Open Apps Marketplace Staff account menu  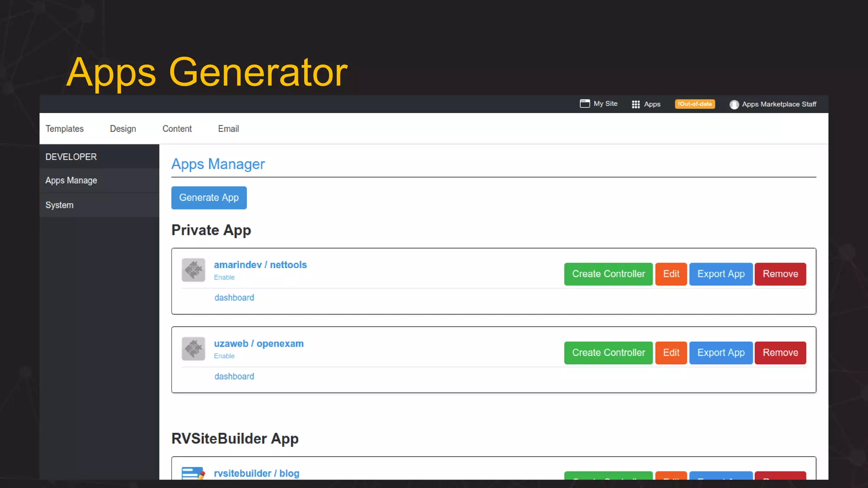click(779, 104)
